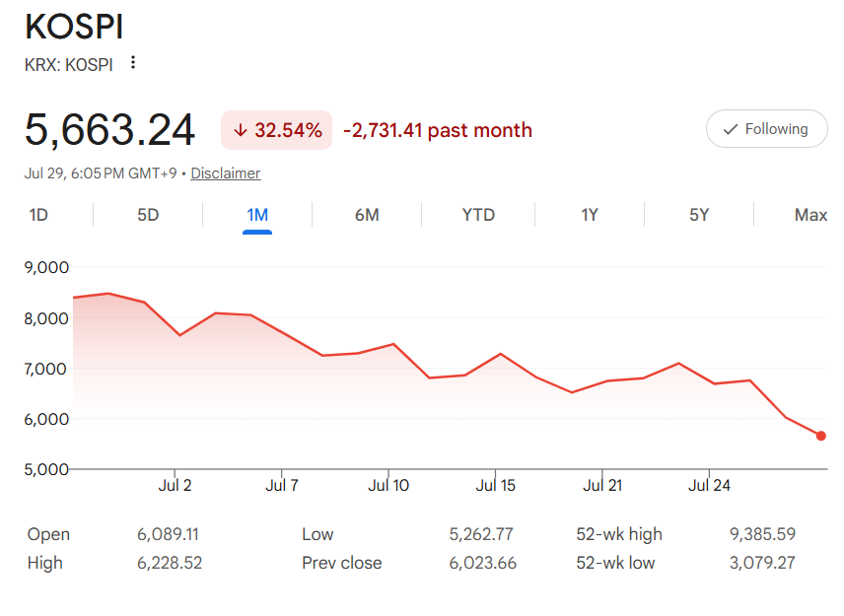Toggle the Following button
The image size is (844, 616).
tap(766, 129)
